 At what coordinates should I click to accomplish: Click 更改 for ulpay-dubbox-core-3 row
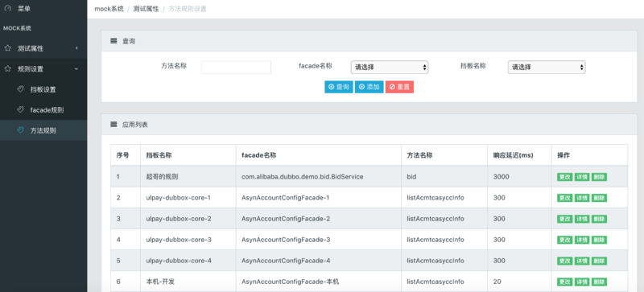coord(565,240)
